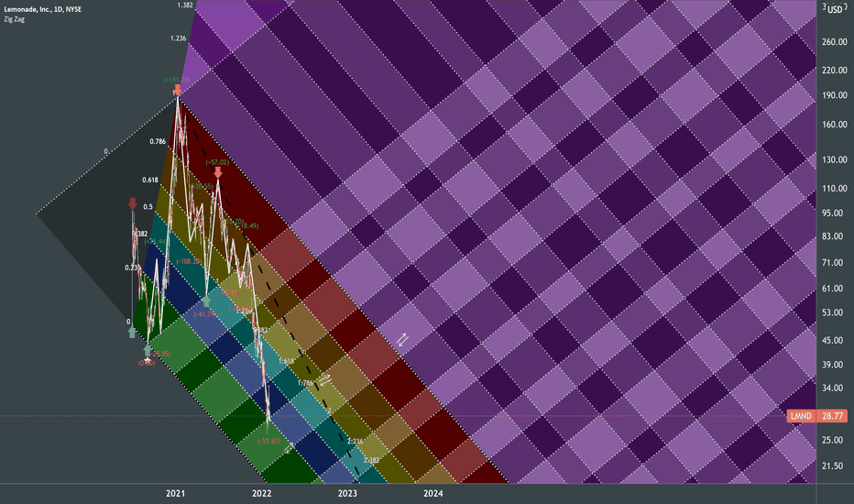Click the 45.00 price axis label
Screen dimensions: 854x504
[x=832, y=340]
